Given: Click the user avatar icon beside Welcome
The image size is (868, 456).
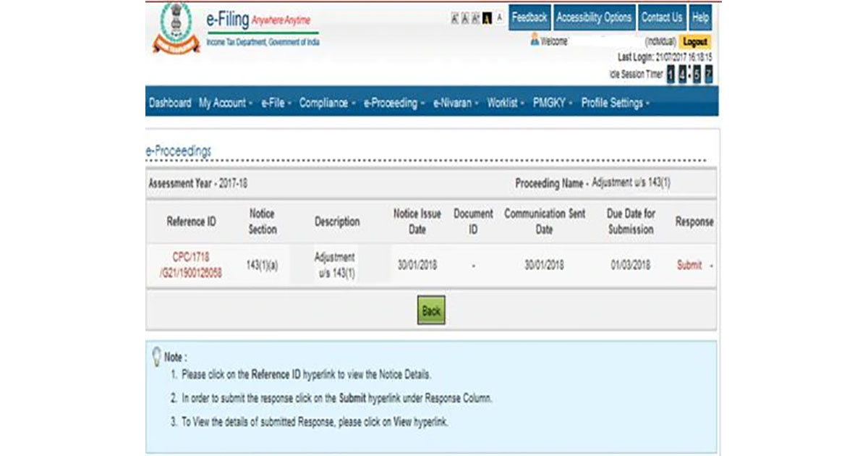Looking at the screenshot, I should 535,41.
